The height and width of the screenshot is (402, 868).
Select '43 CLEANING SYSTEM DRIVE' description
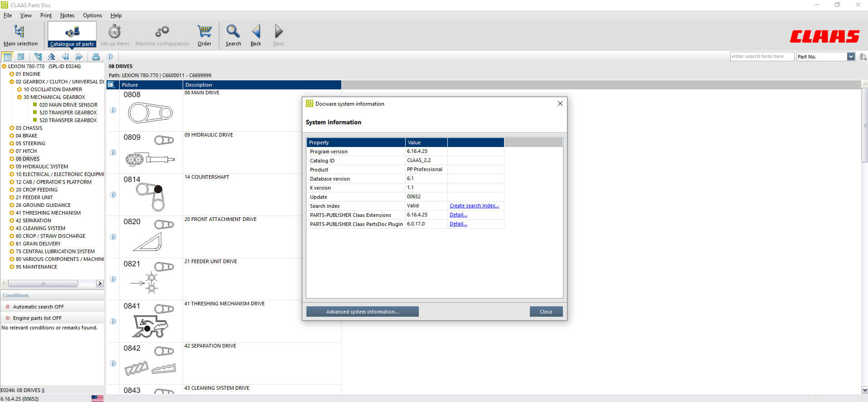[217, 388]
